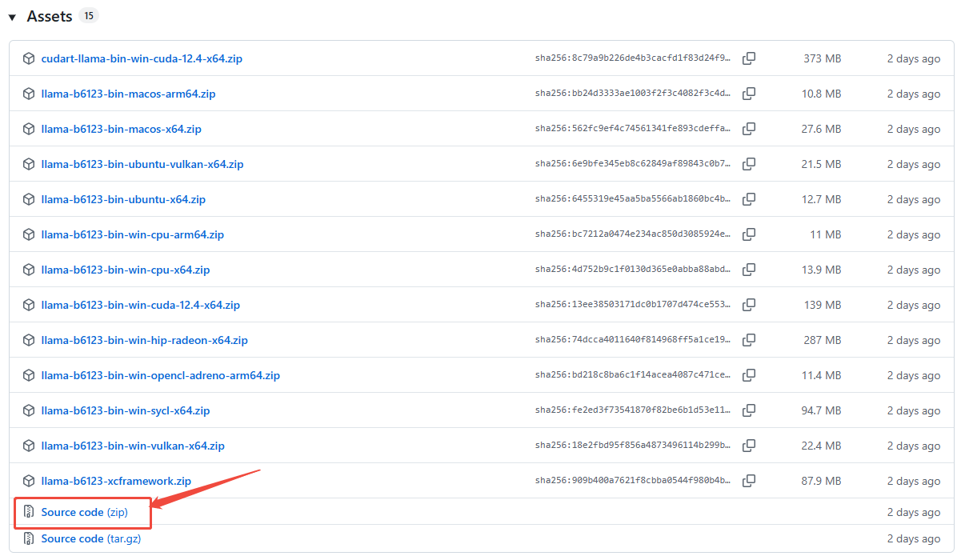Click the Assets heading

tap(50, 17)
